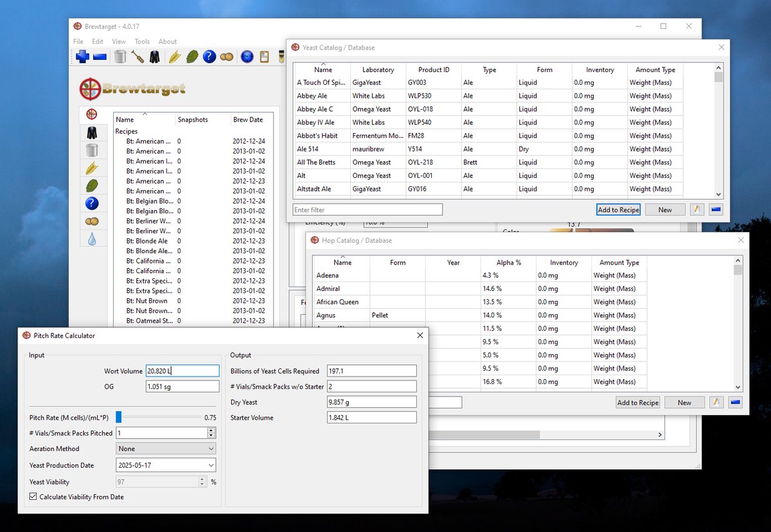The image size is (771, 532).
Task: Select the Styles sidebar tab with suit icon
Action: point(92,132)
